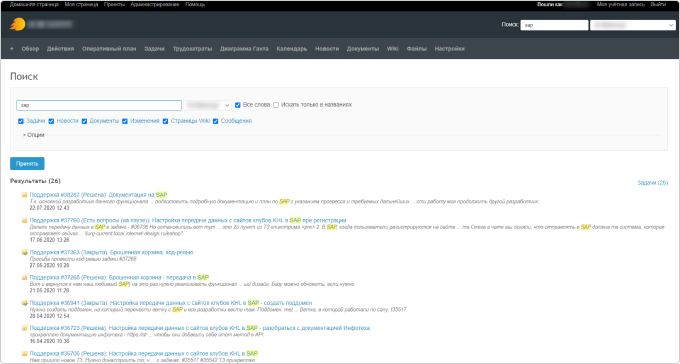This screenshot has height=364, width=680.
Task: Click the 'Задачи (26)' results link
Action: tap(652, 183)
